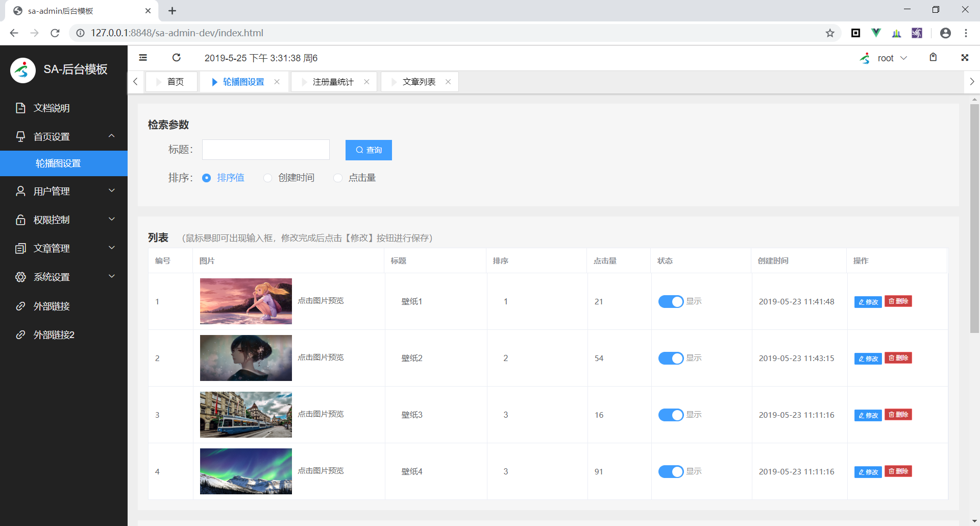Click the page vertical scrollbar
The width and height of the screenshot is (980, 526).
[x=974, y=219]
